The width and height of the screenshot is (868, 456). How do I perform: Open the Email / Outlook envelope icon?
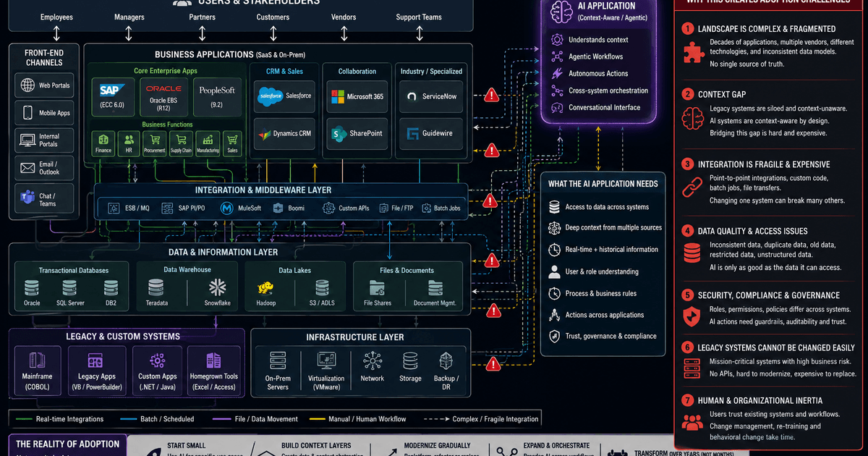(27, 168)
